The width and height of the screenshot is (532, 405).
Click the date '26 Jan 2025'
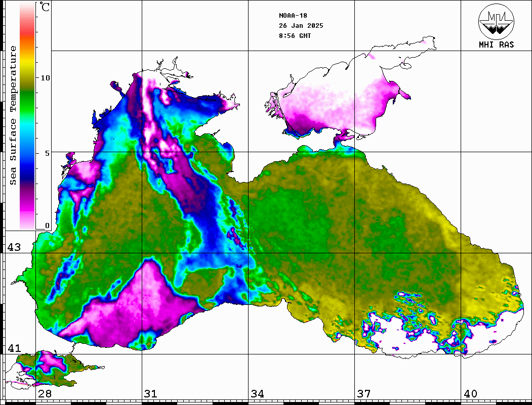301,26
